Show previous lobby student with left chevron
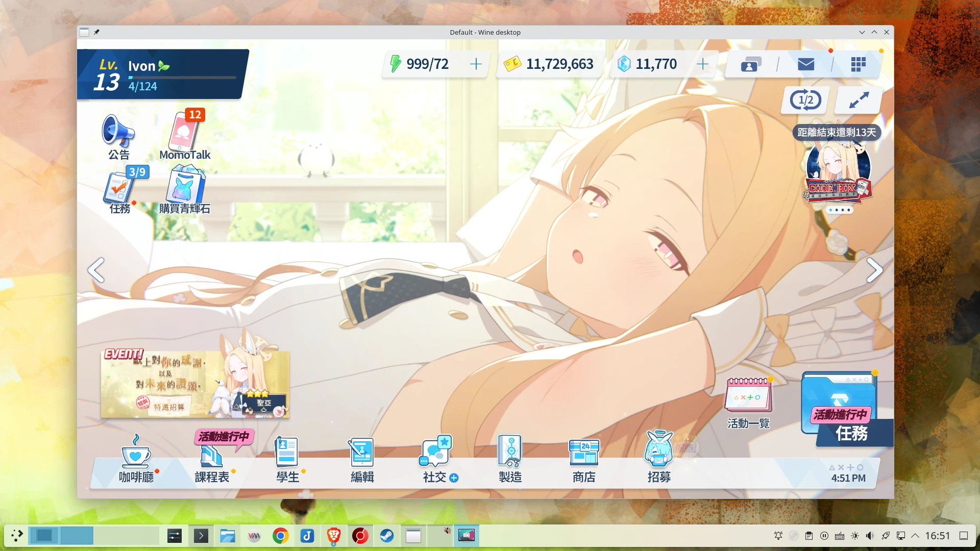980x551 pixels. pyautogui.click(x=96, y=270)
